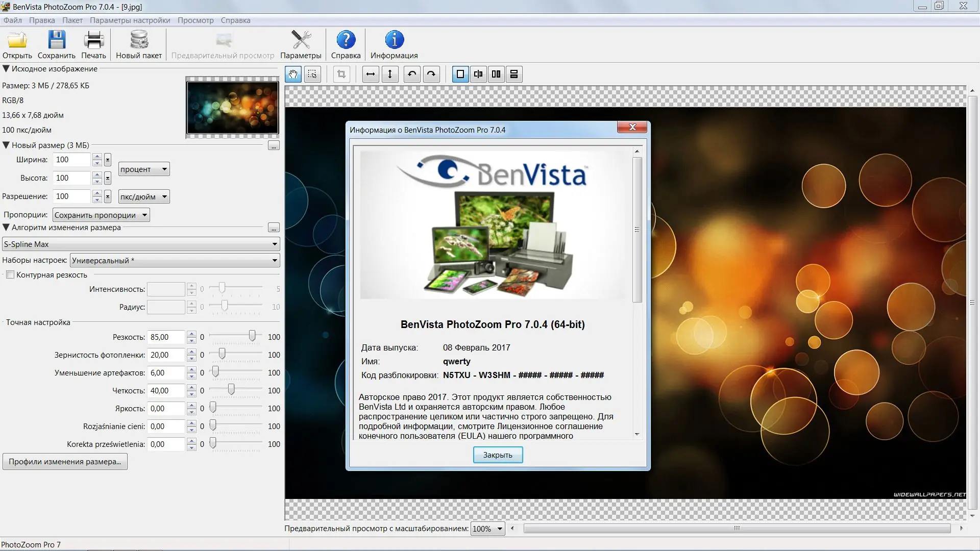
Task: Enable the Контурная резкость checkbox
Action: [10, 275]
